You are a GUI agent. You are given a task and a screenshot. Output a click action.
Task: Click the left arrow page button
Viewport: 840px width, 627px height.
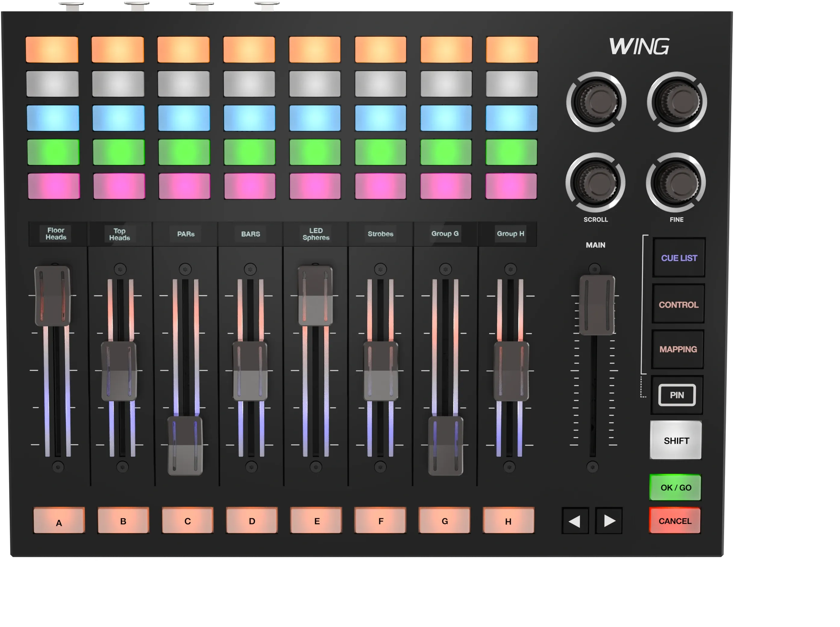[575, 521]
